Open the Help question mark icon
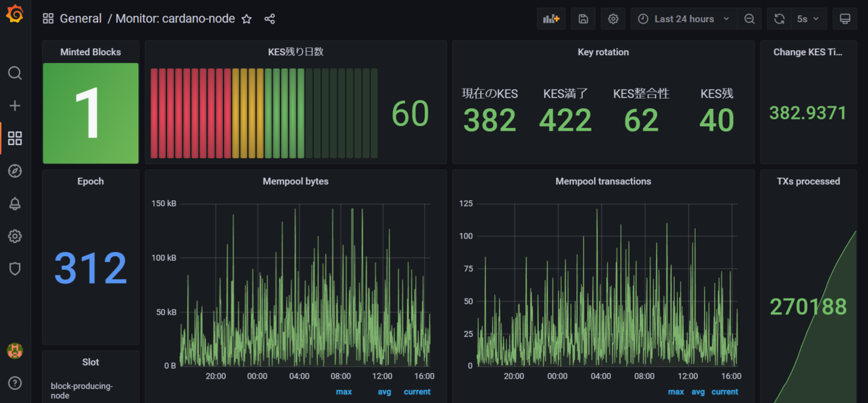The height and width of the screenshot is (403, 868). click(x=15, y=383)
